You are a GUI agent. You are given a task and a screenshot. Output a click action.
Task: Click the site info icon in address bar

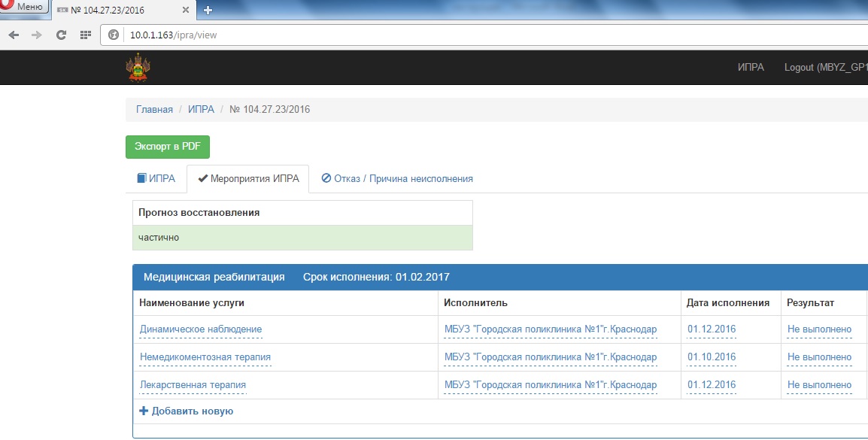114,35
